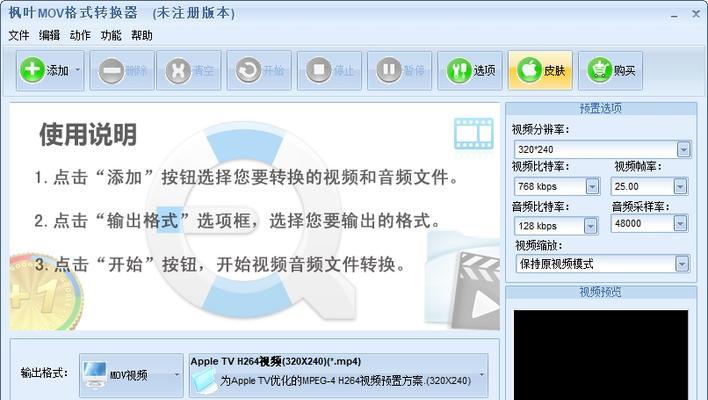Click the 视频预览 panel header
The width and height of the screenshot is (708, 400).
601,292
